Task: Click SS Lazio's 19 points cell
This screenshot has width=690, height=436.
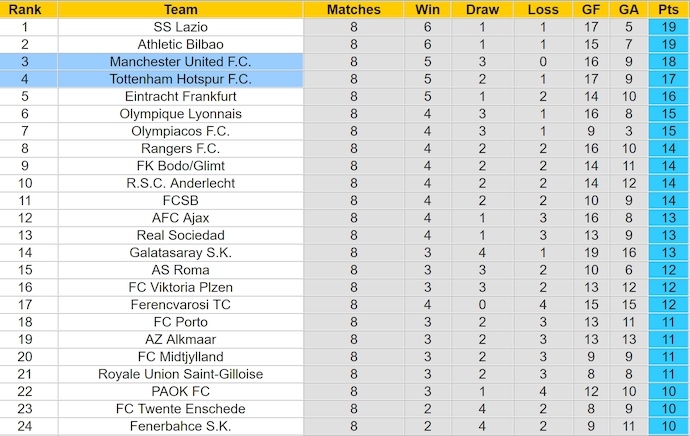Action: pos(667,27)
